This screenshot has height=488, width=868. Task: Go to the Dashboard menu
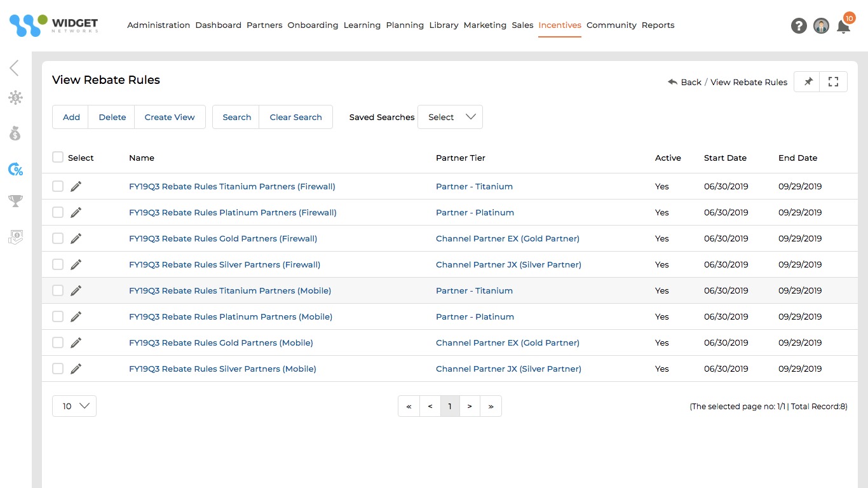tap(219, 25)
